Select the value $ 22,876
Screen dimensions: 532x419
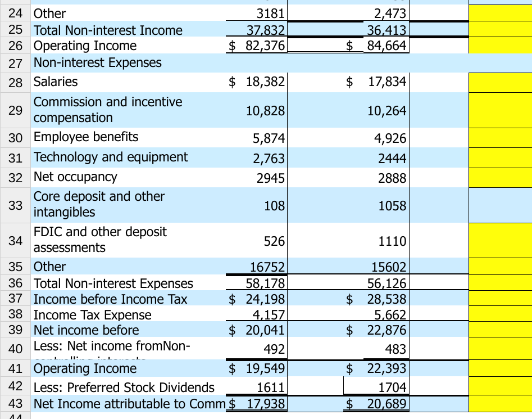coord(376,330)
